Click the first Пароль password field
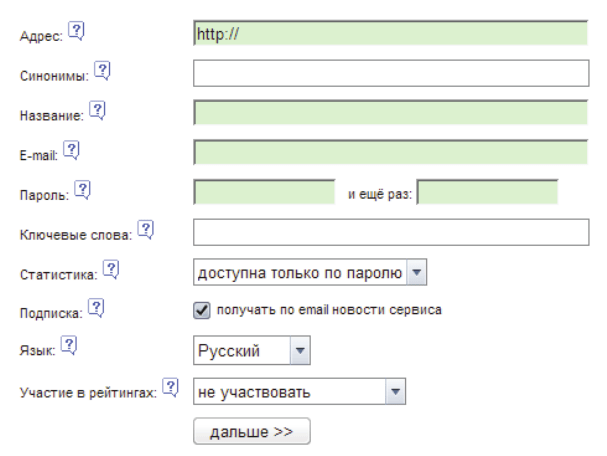607x456 pixels. point(263,191)
